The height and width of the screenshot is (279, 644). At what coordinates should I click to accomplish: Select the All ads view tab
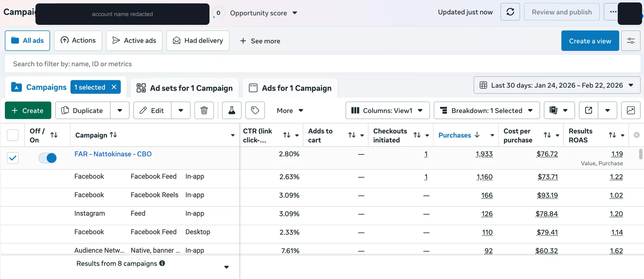click(27, 41)
